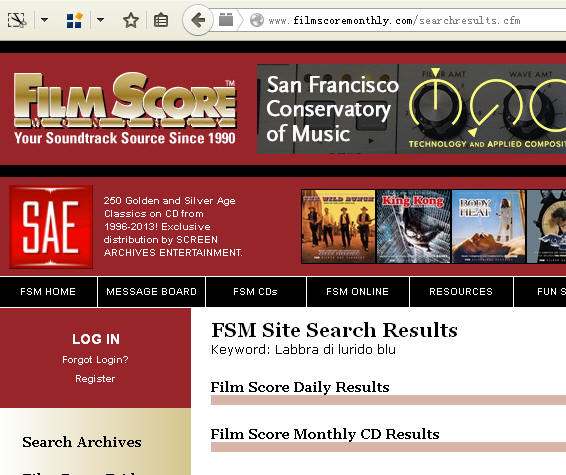Click the red SAE logo
Image resolution: width=566 pixels, height=475 pixels.
51,227
